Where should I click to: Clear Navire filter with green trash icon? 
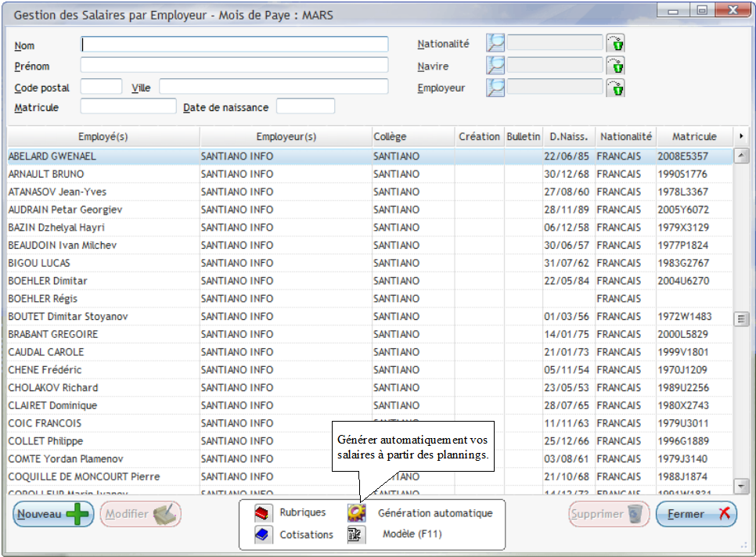tap(617, 66)
